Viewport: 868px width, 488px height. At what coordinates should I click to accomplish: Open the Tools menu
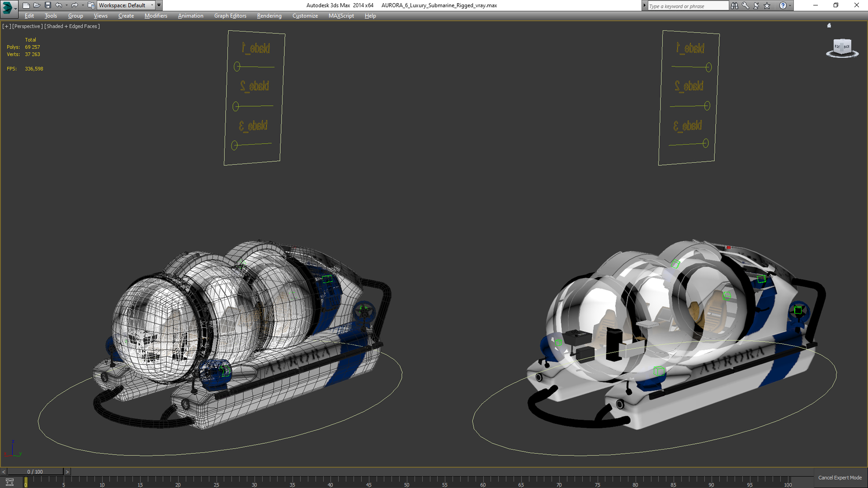(x=51, y=16)
